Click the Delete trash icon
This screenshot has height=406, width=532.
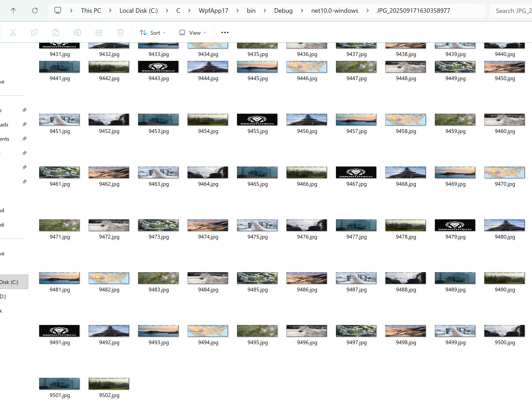[120, 32]
